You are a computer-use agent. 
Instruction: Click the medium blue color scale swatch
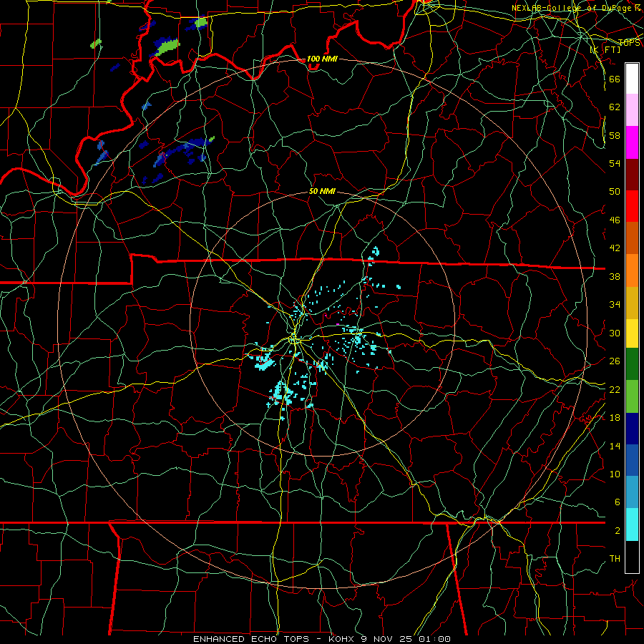pyautogui.click(x=632, y=460)
